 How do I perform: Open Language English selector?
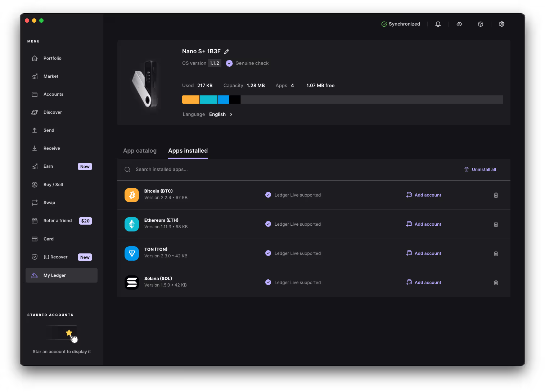(208, 114)
